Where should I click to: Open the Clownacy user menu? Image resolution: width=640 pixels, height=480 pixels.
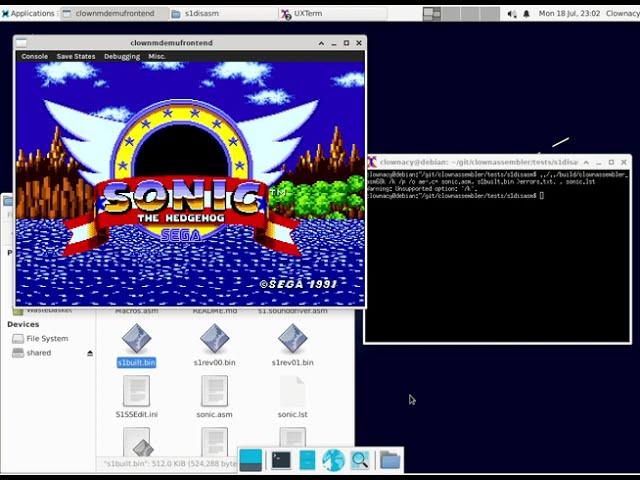coord(623,13)
